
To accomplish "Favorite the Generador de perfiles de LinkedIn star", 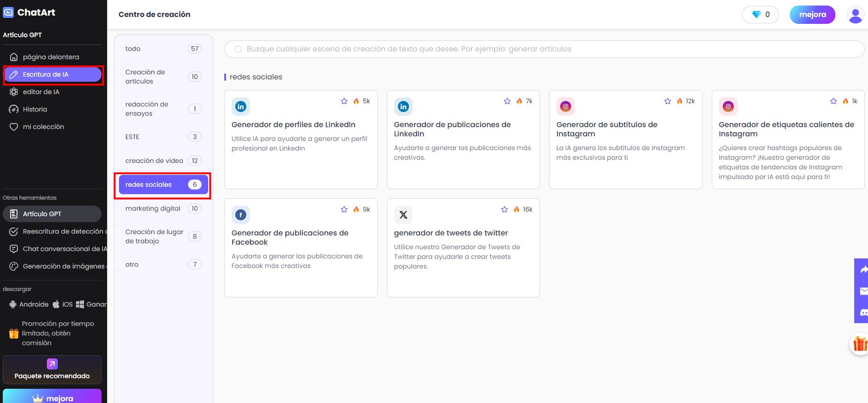I will (x=344, y=101).
